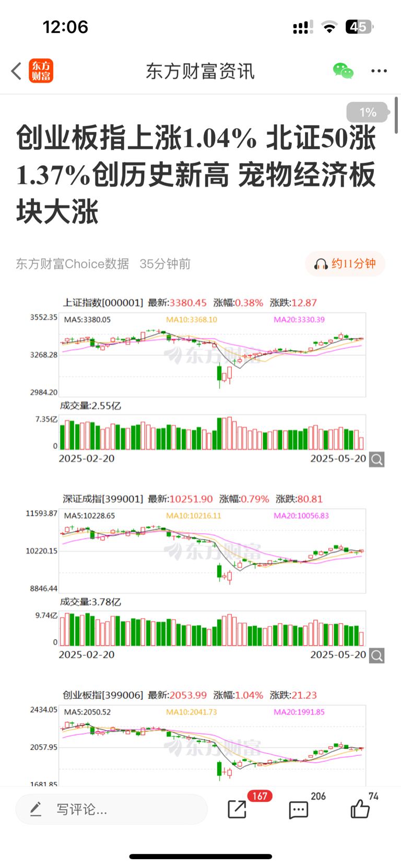Tap 上证指数[000001] chart title
The width and height of the screenshot is (401, 868).
103,303
